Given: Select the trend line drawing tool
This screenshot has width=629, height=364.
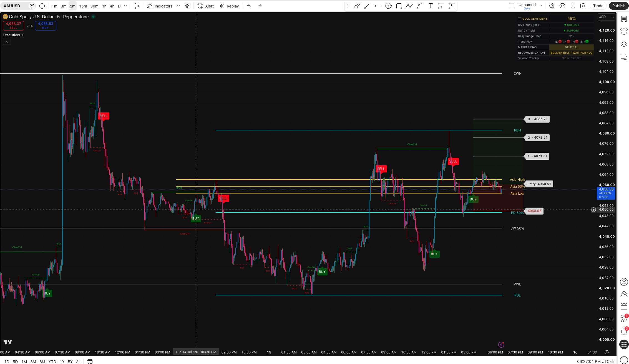Looking at the screenshot, I should 367,6.
